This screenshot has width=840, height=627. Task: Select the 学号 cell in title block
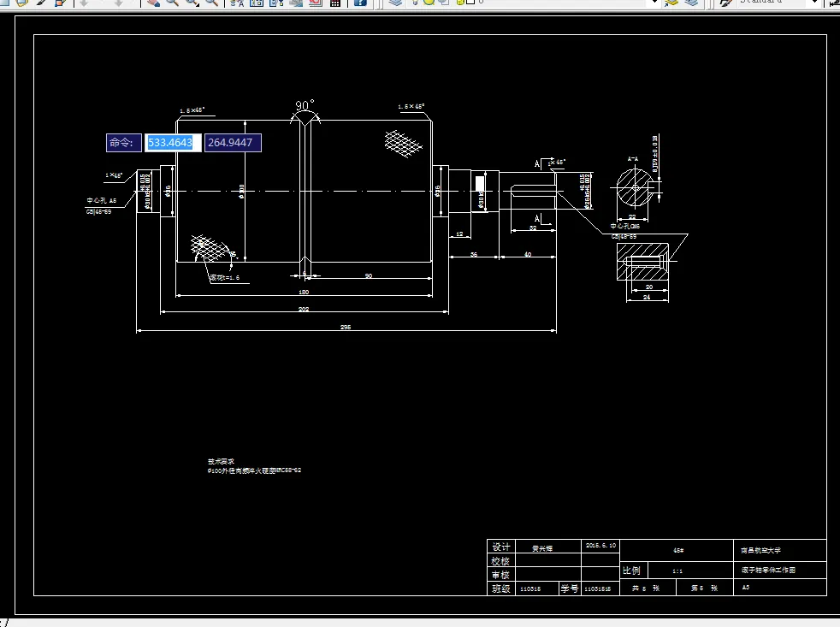coord(570,589)
